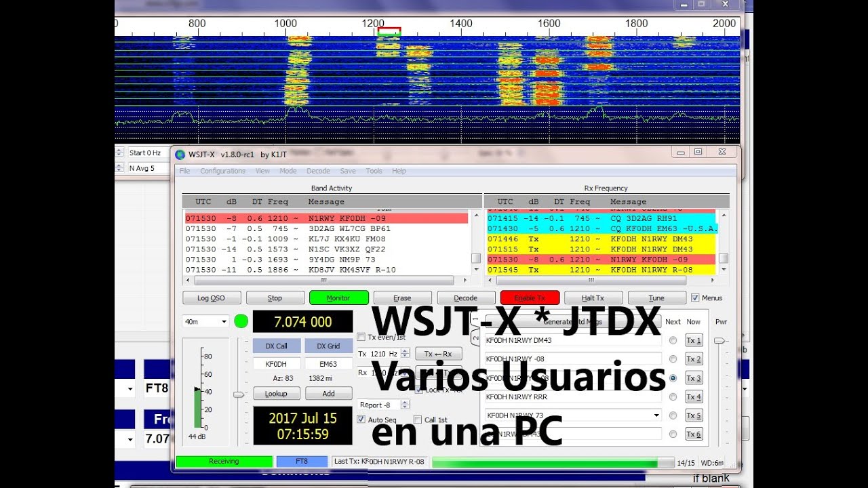
Task: Click the Band Activity vertical scrollbar
Action: pos(476,243)
